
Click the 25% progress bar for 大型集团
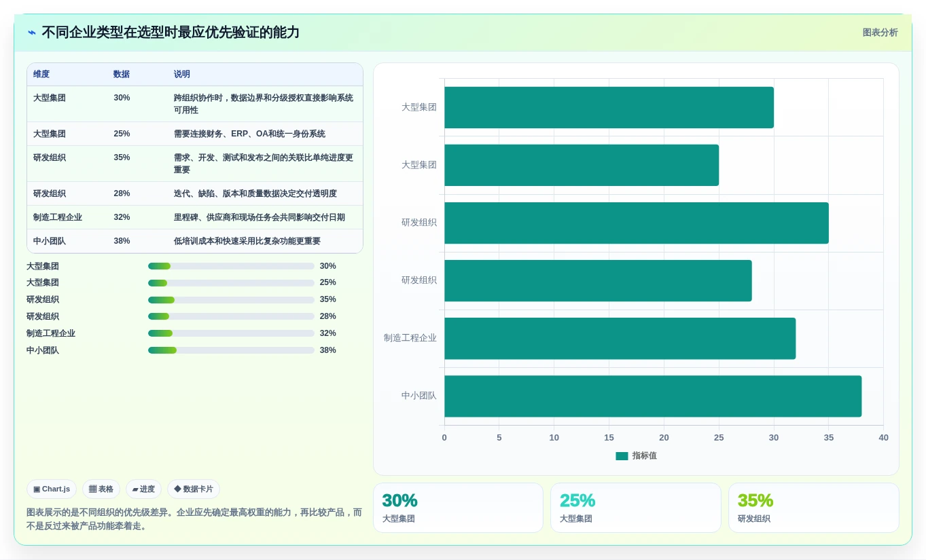coord(231,282)
